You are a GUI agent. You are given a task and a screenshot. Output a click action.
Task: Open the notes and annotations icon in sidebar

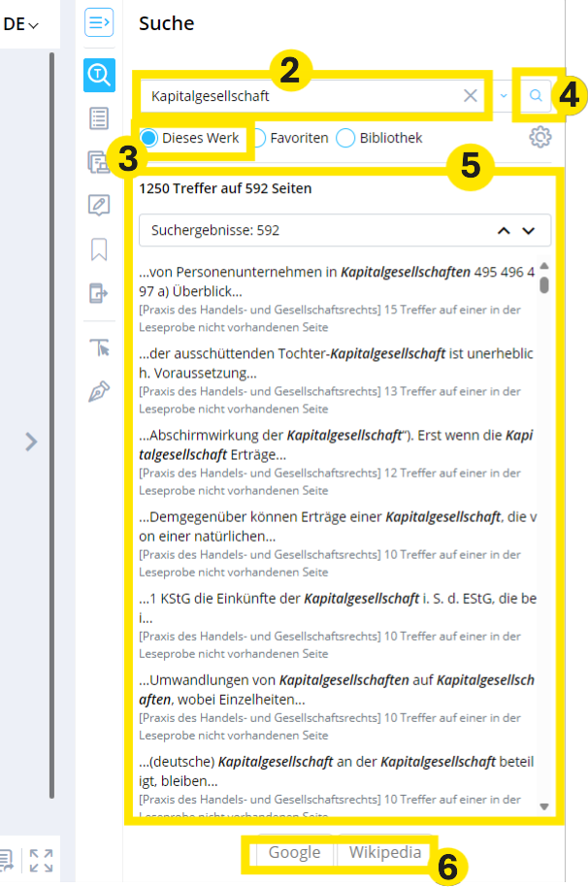99,205
